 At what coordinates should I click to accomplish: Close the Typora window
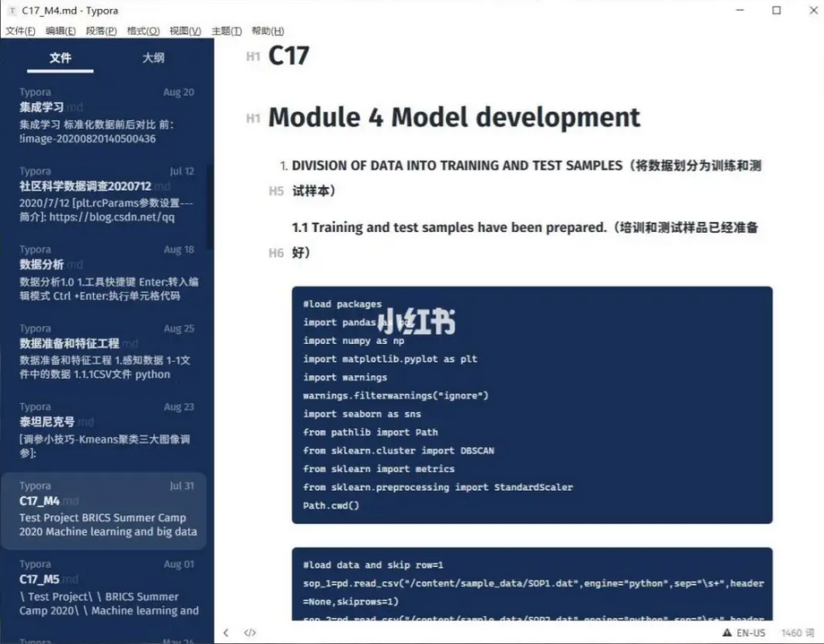click(813, 11)
